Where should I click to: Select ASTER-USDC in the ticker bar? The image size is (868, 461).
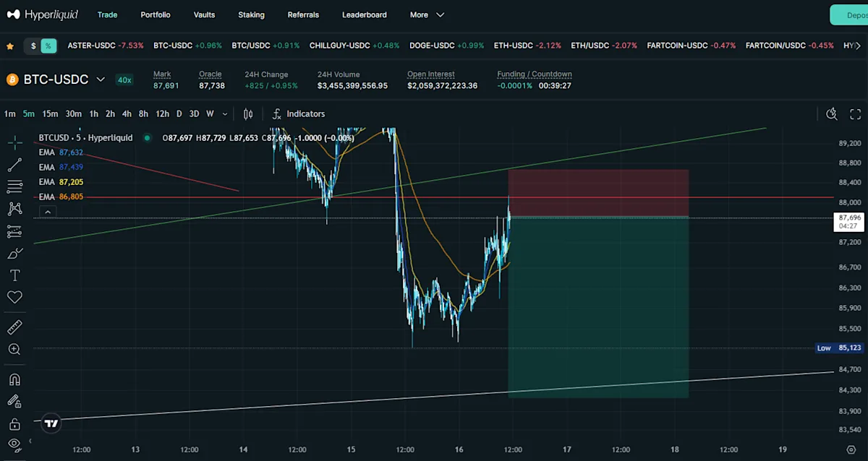[x=106, y=46]
